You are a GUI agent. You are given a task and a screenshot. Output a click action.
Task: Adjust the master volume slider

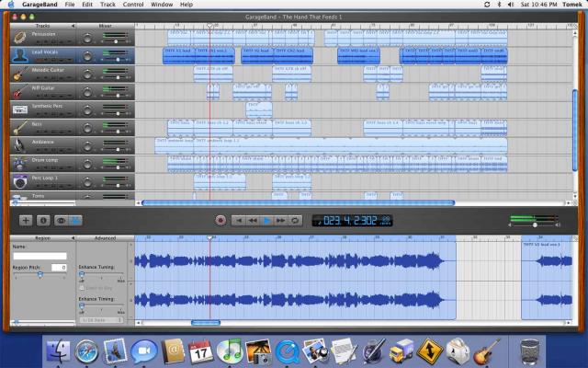pos(535,224)
